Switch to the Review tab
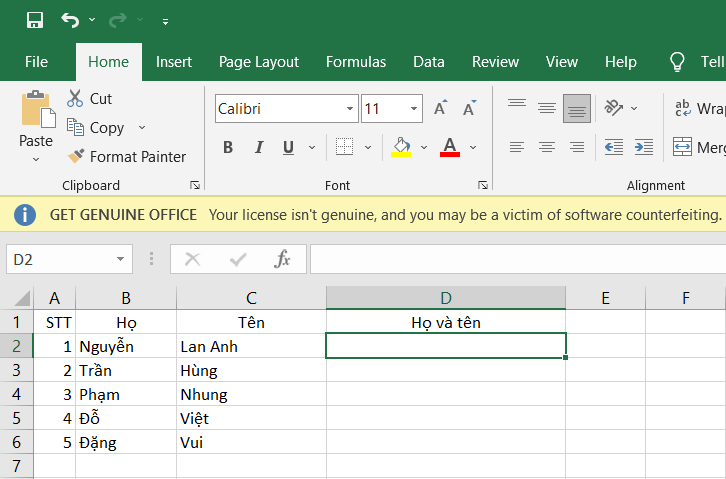This screenshot has width=726, height=479. pyautogui.click(x=495, y=62)
